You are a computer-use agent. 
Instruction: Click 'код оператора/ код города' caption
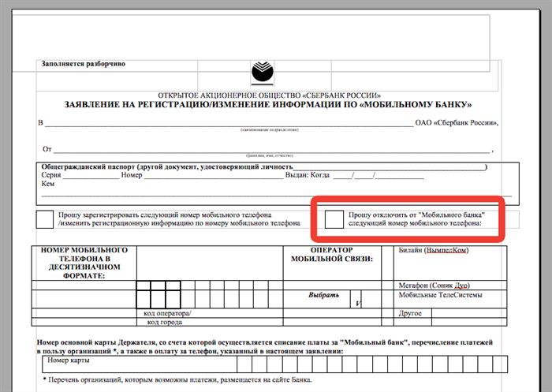coord(167,318)
